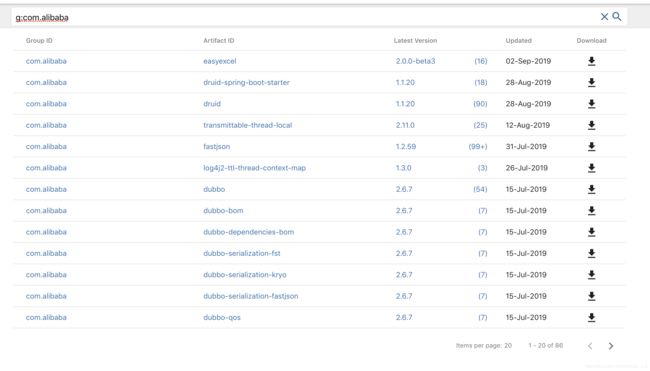Click into the g:com.alibaba search field
The image size is (650, 371).
click(305, 17)
